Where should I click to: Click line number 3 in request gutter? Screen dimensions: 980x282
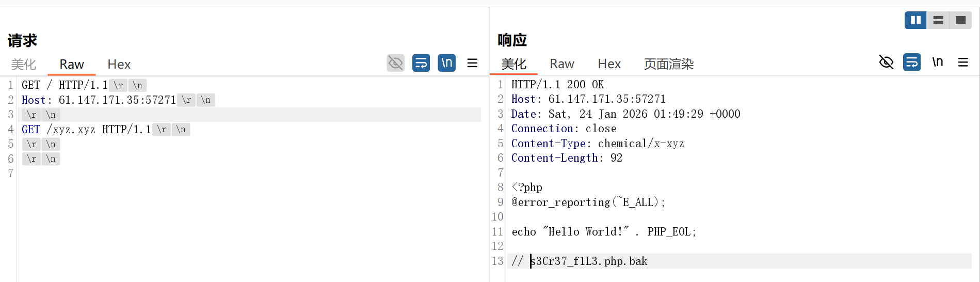tap(11, 115)
